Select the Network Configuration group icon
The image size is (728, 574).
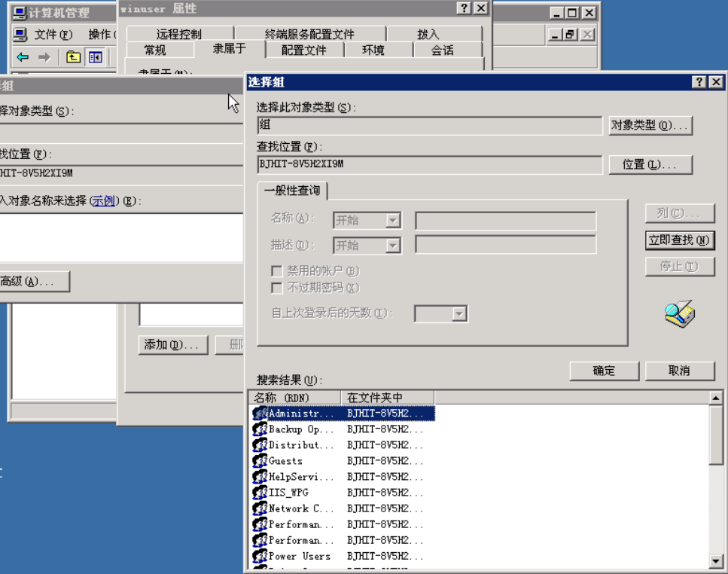[x=260, y=508]
